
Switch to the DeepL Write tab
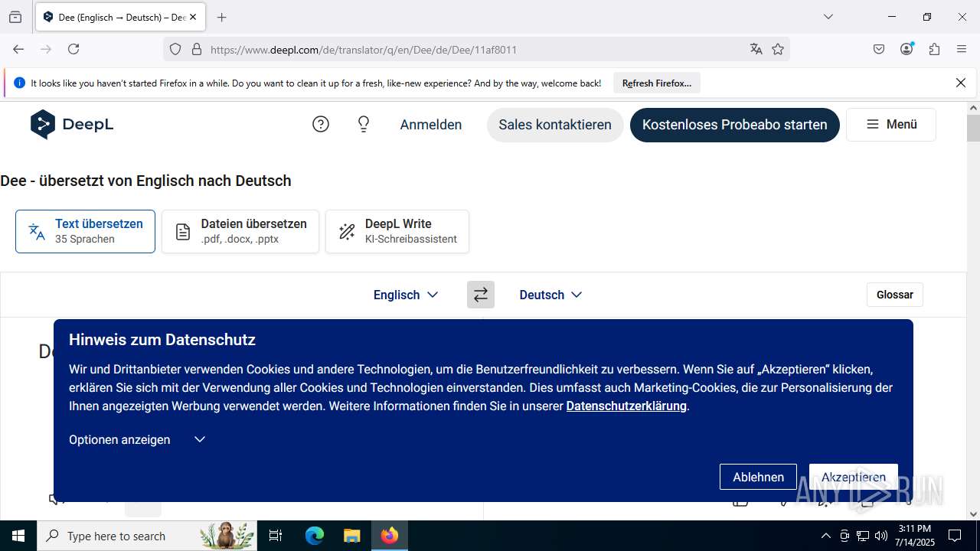click(397, 231)
